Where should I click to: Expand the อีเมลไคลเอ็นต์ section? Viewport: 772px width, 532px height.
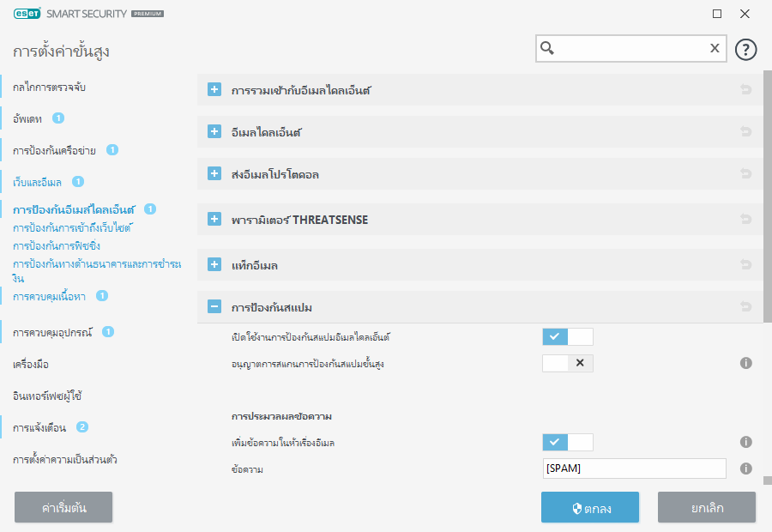tap(214, 131)
